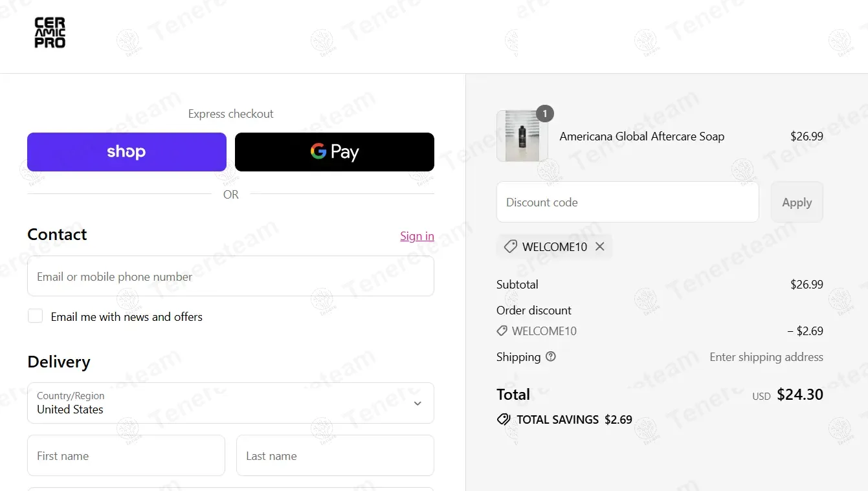Click the Ceramic Pro logo
Image resolution: width=868 pixels, height=491 pixels.
(50, 33)
